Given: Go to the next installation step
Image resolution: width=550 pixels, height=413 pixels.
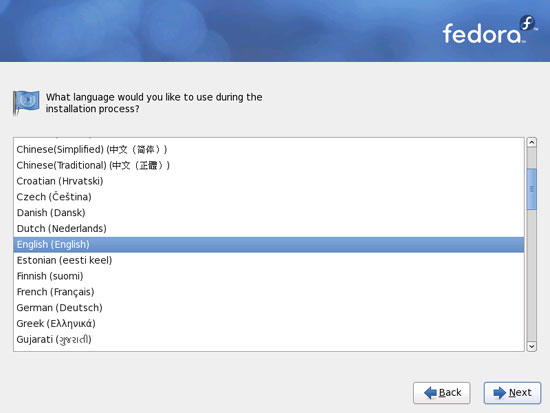Looking at the screenshot, I should pos(512,393).
